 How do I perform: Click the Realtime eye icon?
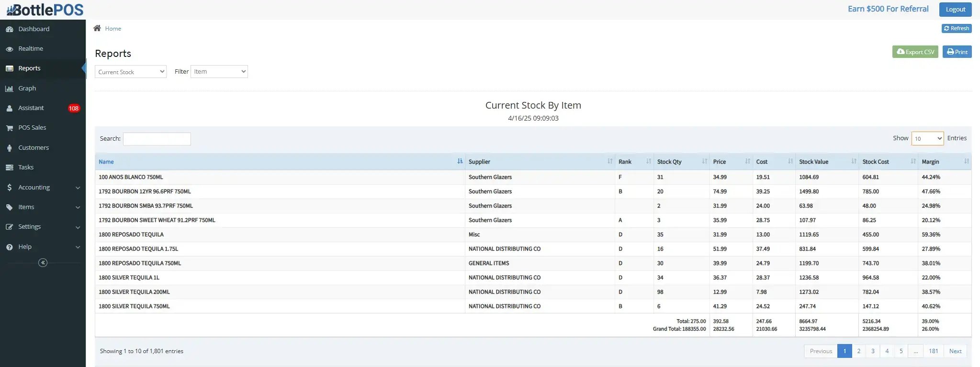tap(9, 49)
